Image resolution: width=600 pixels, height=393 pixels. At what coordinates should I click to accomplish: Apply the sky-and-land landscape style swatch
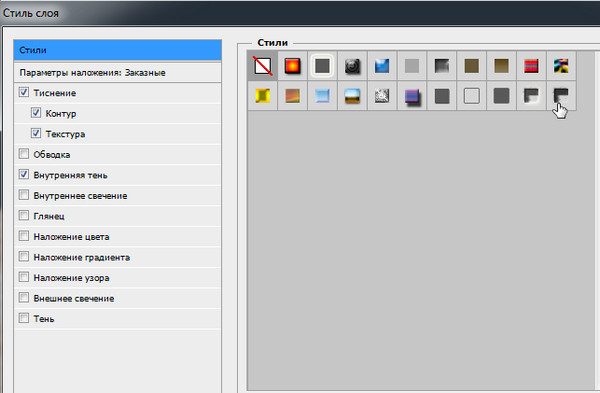pyautogui.click(x=352, y=96)
